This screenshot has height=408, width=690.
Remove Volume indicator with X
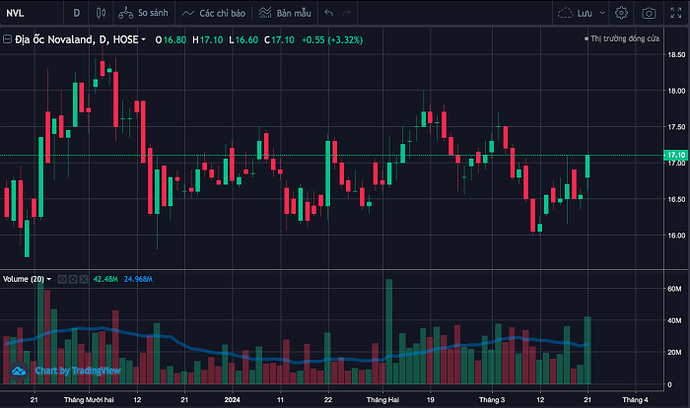point(84,279)
